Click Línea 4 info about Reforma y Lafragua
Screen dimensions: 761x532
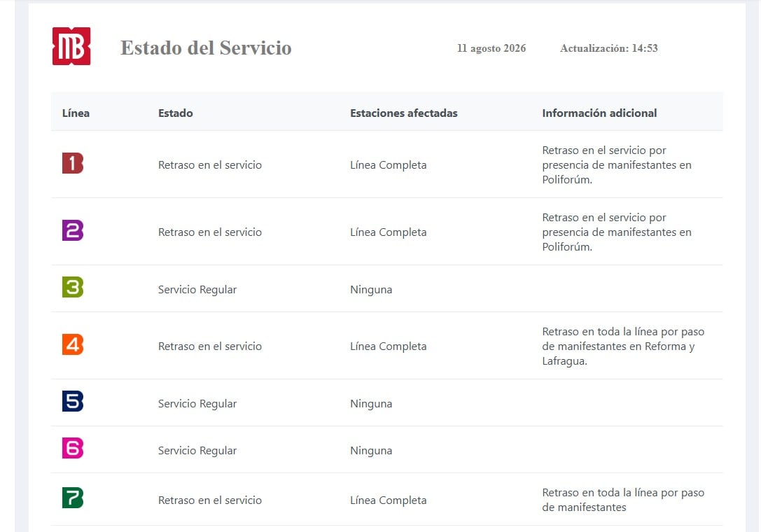(x=623, y=346)
